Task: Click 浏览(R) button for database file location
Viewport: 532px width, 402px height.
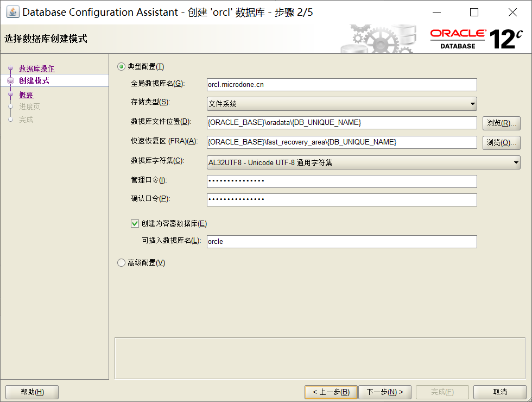Action: 502,123
